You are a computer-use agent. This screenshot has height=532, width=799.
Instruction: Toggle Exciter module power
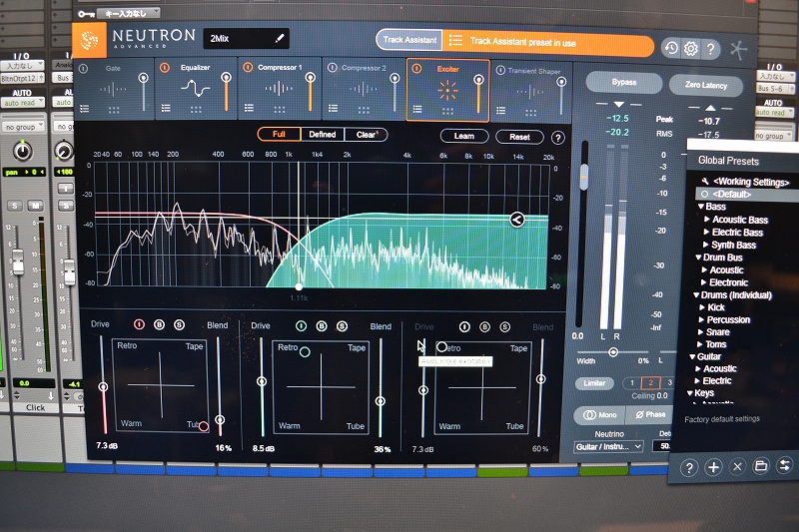[416, 68]
